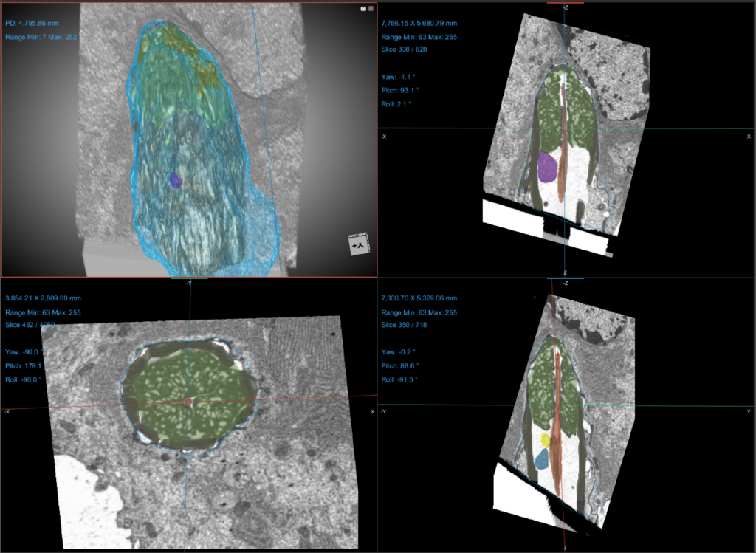Click 'Range Min: 7 Max: 252' in 3D view
756x553 pixels.
click(42, 37)
